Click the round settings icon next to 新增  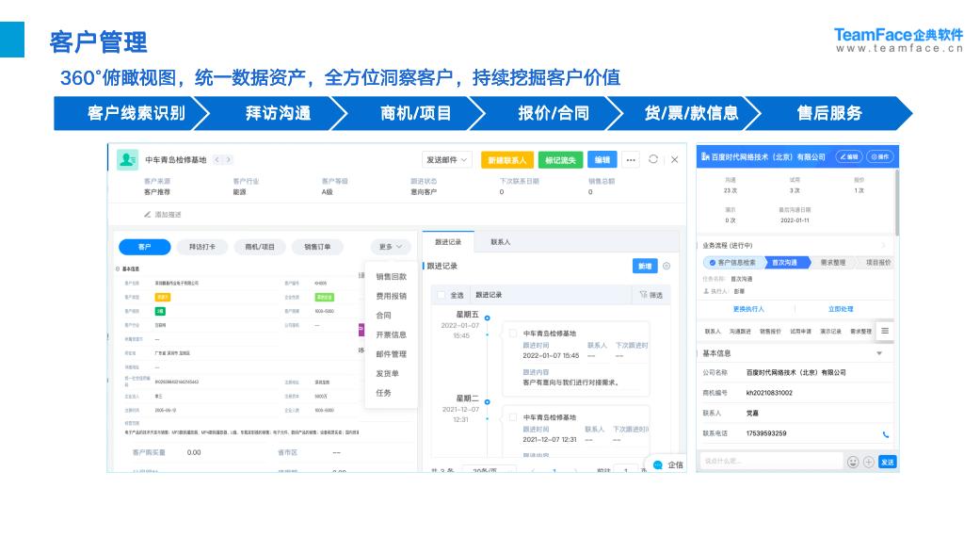pos(667,266)
